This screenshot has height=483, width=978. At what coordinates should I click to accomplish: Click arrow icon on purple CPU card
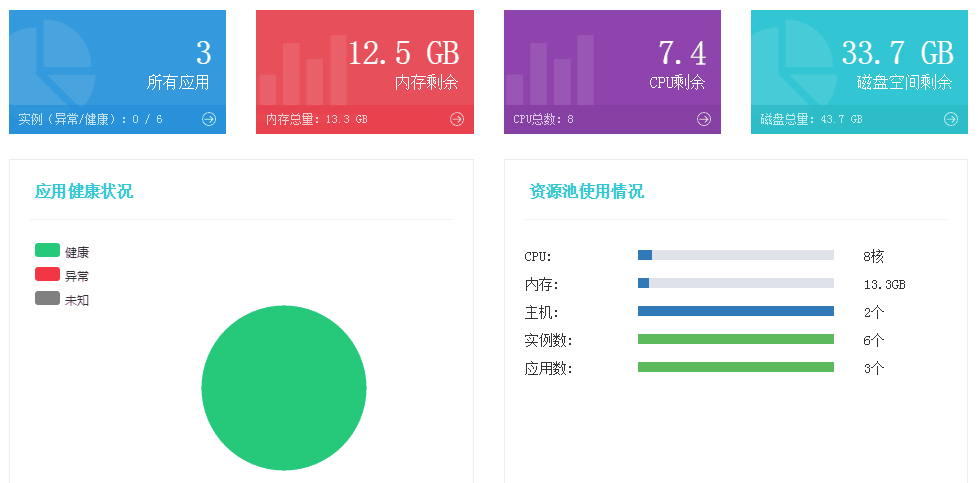704,119
